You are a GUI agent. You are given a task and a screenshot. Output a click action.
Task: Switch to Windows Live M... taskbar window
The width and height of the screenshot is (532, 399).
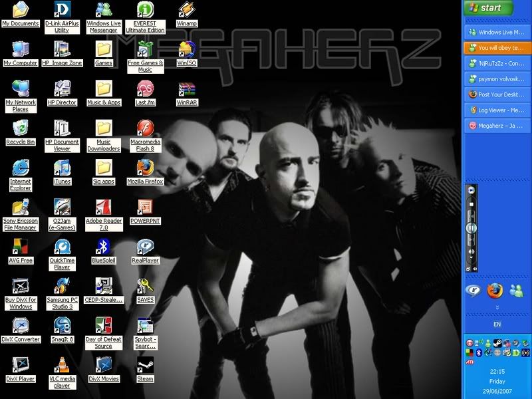(497, 32)
